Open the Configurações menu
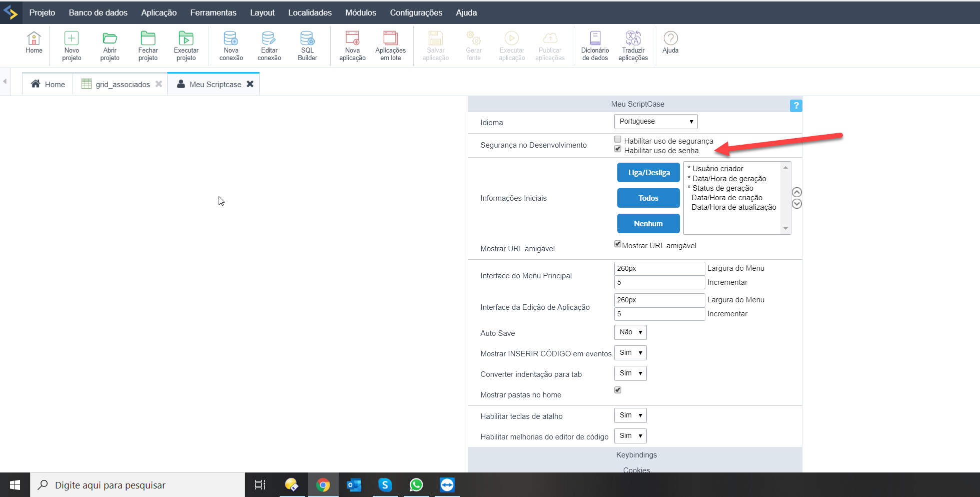This screenshot has width=980, height=497. [x=416, y=13]
